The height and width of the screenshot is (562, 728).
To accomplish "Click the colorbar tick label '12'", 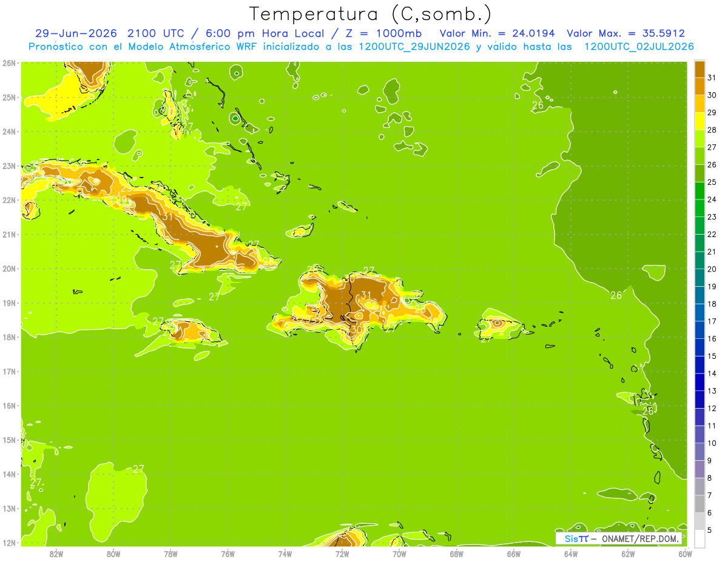I will [x=712, y=408].
